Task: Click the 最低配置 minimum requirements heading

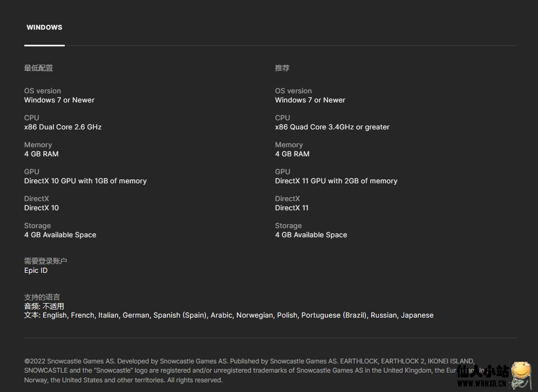Action: click(38, 68)
